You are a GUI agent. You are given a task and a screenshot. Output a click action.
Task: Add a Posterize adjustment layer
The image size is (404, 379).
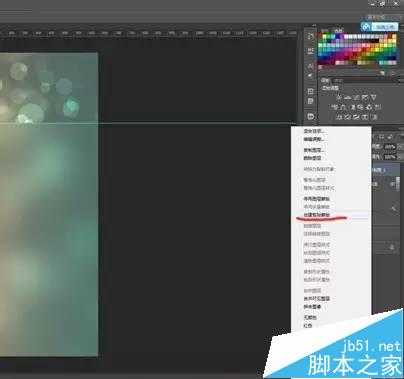coord(348,117)
